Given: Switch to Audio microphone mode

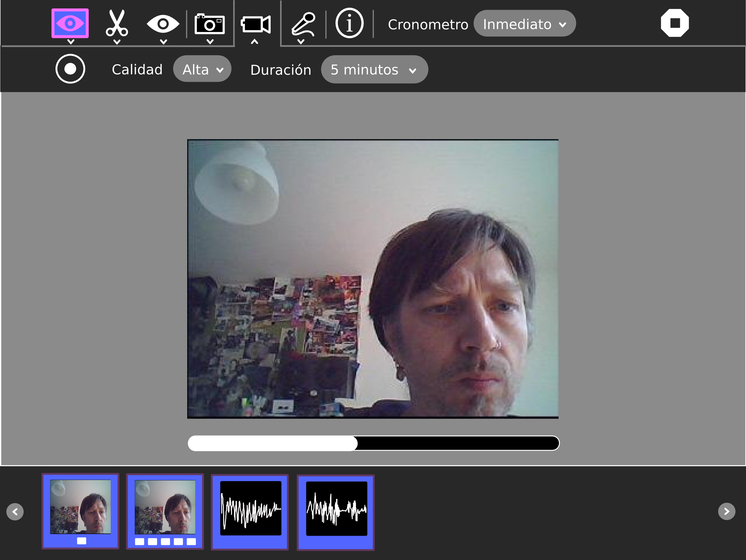Looking at the screenshot, I should [303, 24].
